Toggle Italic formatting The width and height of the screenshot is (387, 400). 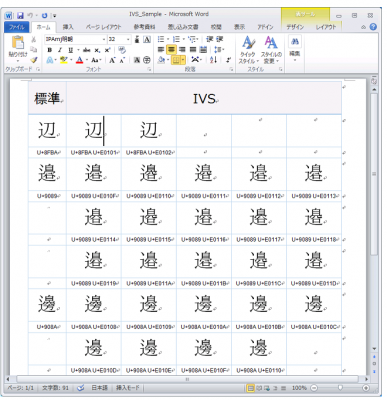60,50
